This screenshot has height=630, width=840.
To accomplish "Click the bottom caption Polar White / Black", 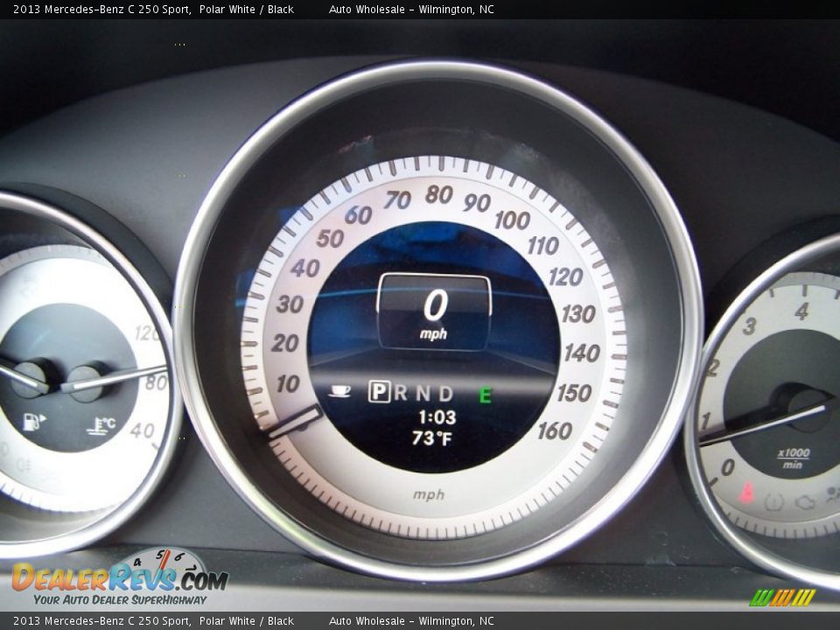I will point(247,621).
